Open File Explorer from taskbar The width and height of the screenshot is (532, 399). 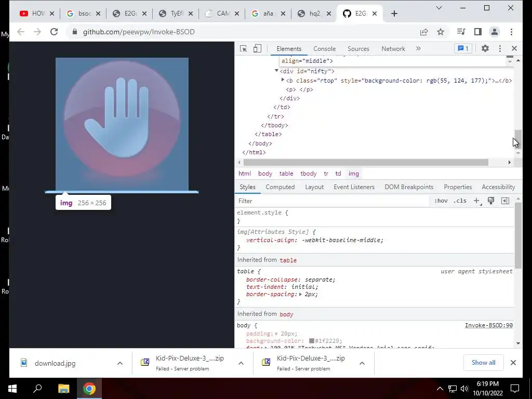click(63, 389)
